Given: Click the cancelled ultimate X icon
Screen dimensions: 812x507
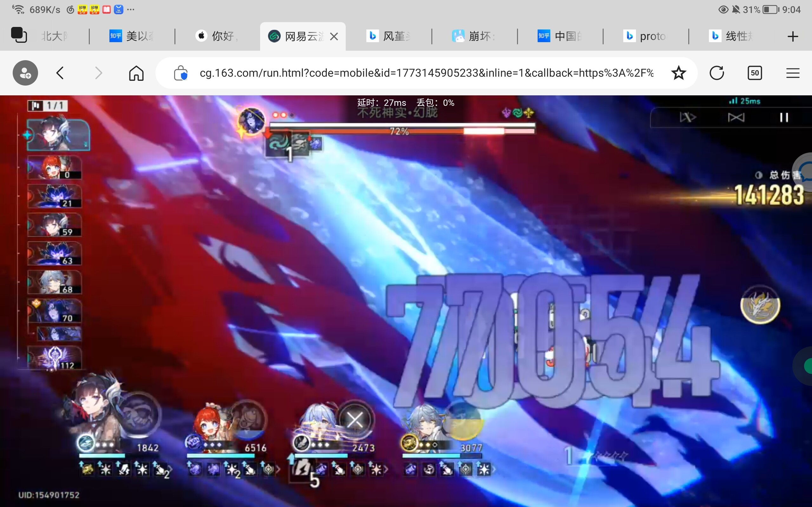Looking at the screenshot, I should [355, 420].
